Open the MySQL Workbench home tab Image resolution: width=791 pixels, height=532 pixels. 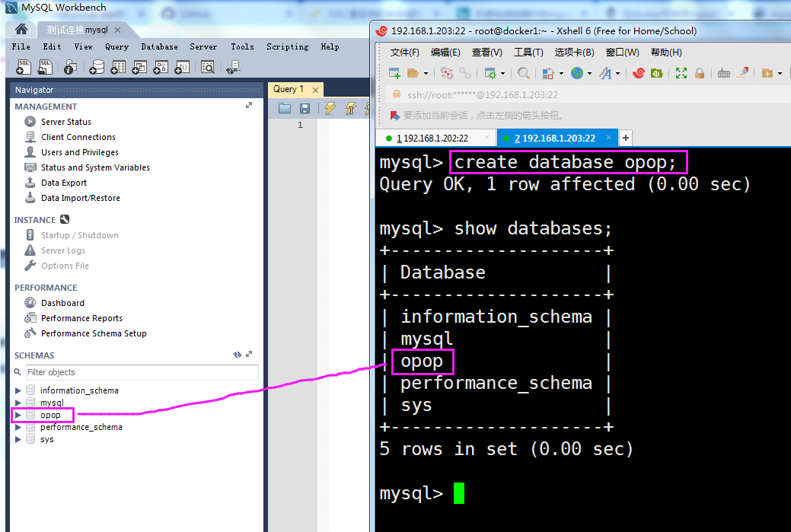pyautogui.click(x=21, y=29)
